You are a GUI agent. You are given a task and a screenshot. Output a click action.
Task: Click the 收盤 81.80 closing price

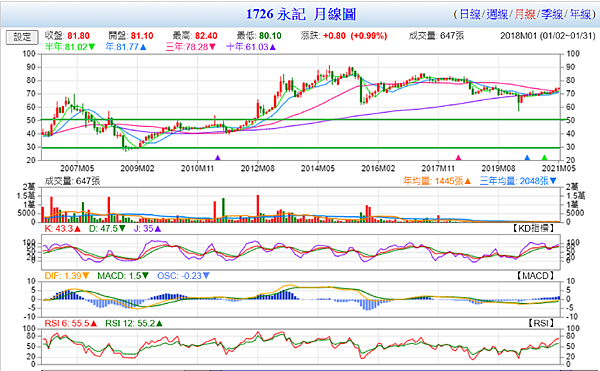(67, 36)
